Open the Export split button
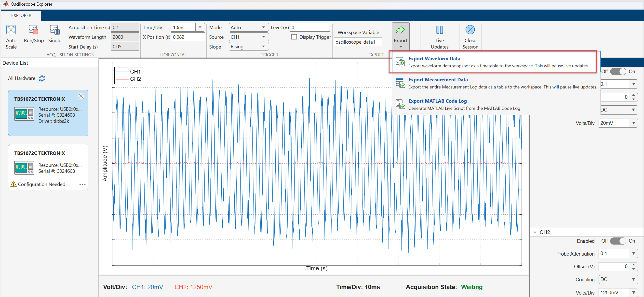Screen dimensions: 644x297 (401, 36)
